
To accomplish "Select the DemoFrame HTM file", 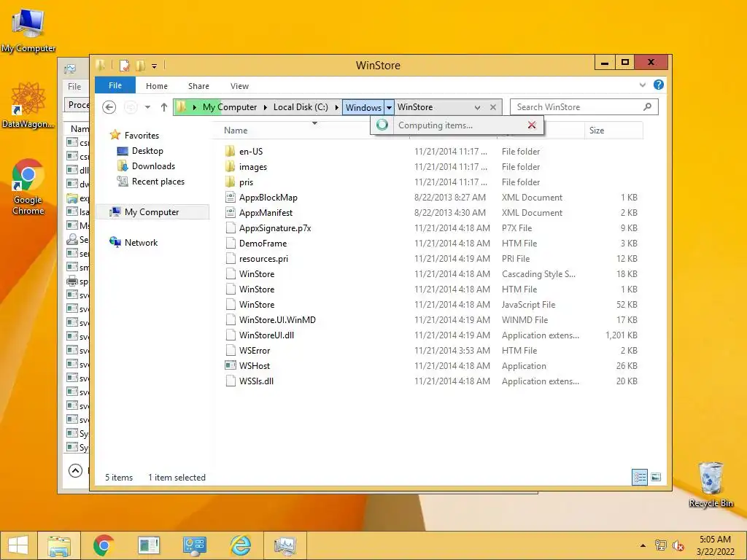I will pos(263,244).
